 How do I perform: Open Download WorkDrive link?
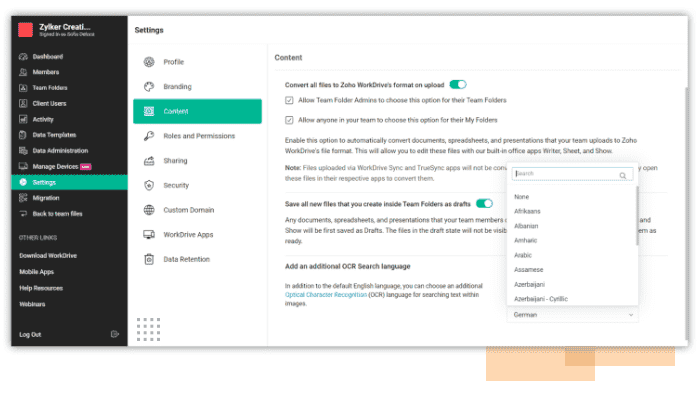tap(48, 255)
